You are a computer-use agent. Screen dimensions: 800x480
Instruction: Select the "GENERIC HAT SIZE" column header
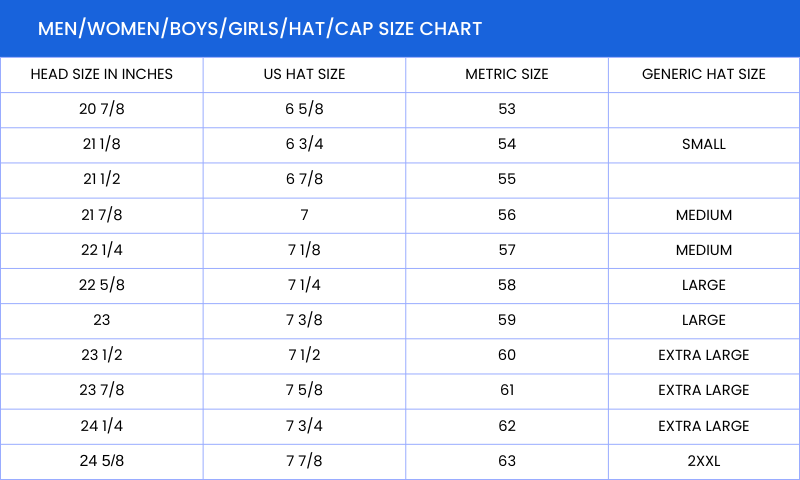click(x=703, y=74)
